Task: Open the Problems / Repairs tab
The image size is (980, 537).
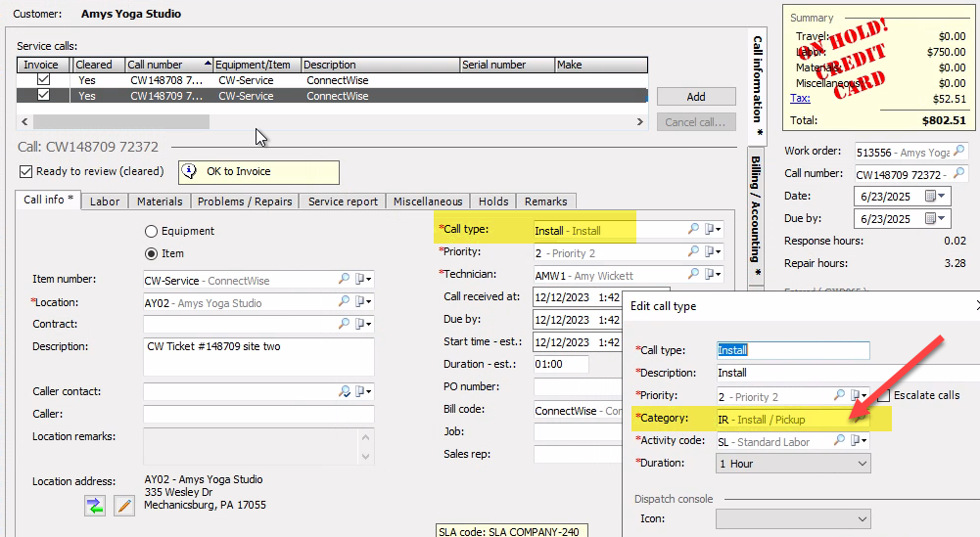Action: (x=245, y=201)
